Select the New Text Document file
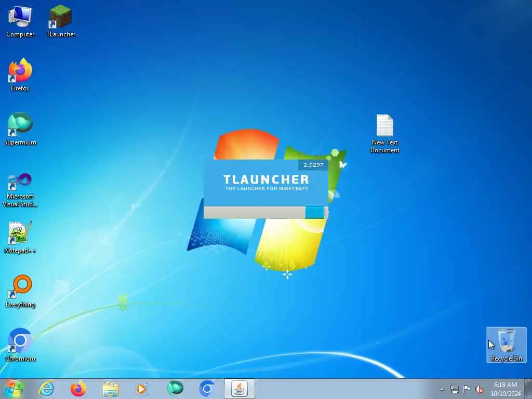Screen dimensions: 532x399 click(385, 134)
